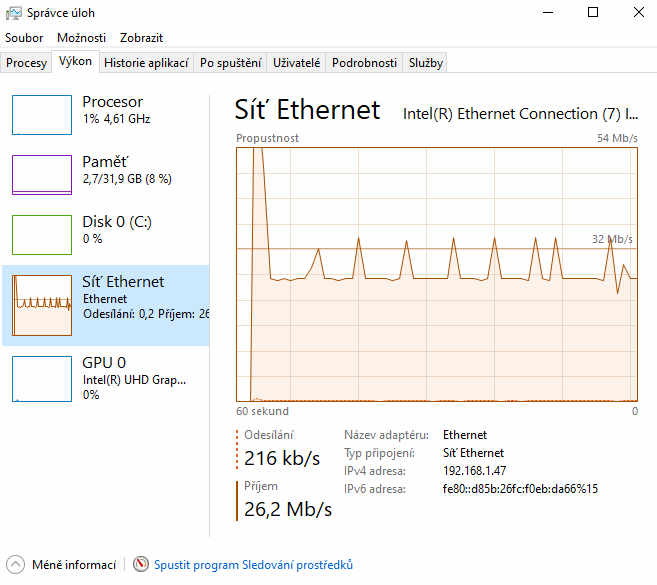Open the Disk 0 (C:) graph thumbnail
This screenshot has height=585, width=657.
(x=42, y=234)
